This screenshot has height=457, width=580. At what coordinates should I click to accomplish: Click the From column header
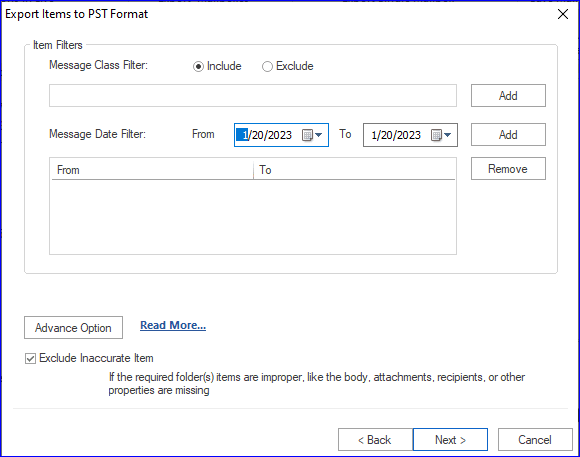tap(152, 170)
